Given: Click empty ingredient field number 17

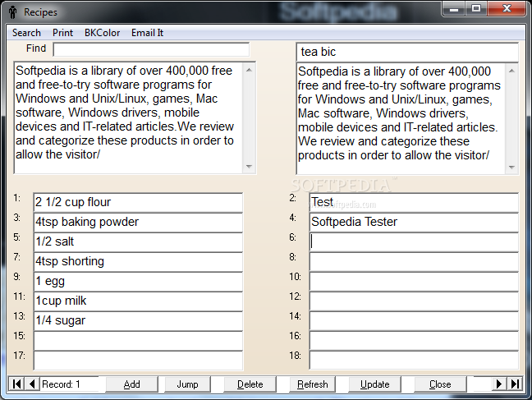Looking at the screenshot, I should pos(138,361).
